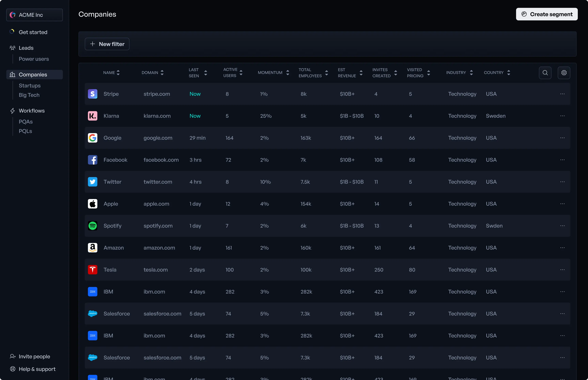
Task: Click the Stripe company logo
Action: pyautogui.click(x=93, y=94)
